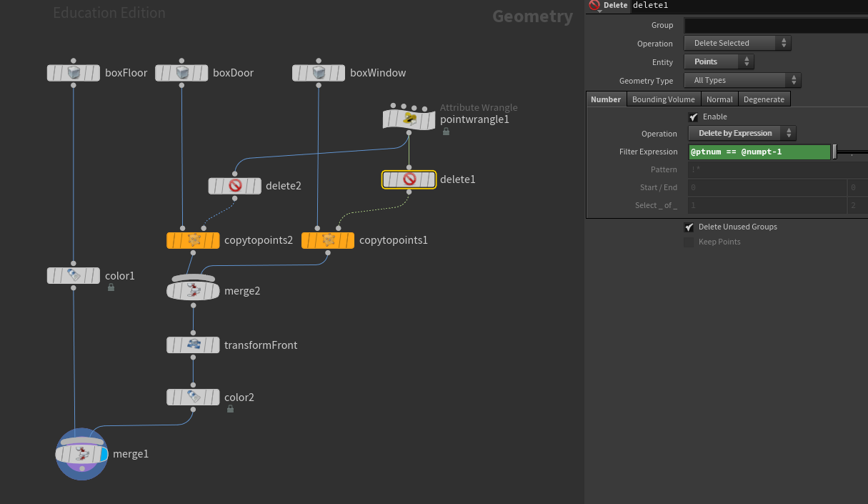Click the delete2 node icon
The image size is (868, 504).
click(x=234, y=186)
